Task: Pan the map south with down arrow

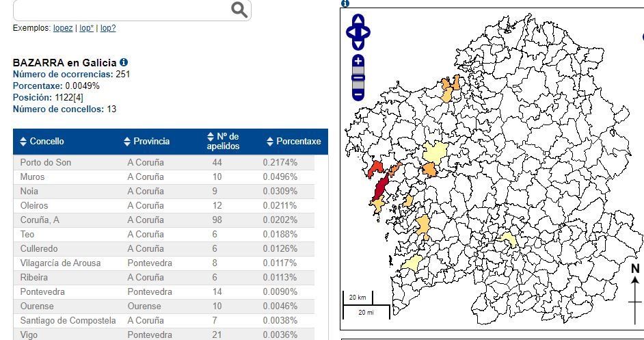Action: point(358,45)
